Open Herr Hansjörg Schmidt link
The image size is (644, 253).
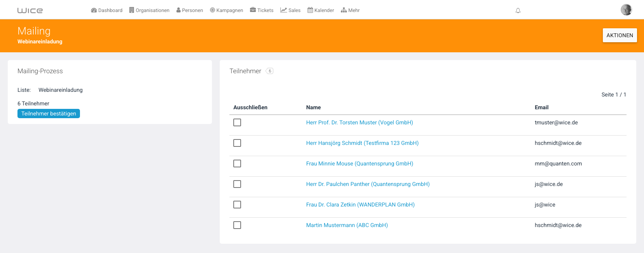(x=362, y=143)
